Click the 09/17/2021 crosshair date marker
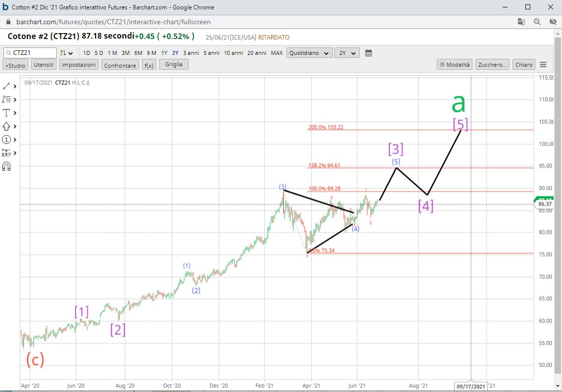562x392 pixels. [470, 386]
